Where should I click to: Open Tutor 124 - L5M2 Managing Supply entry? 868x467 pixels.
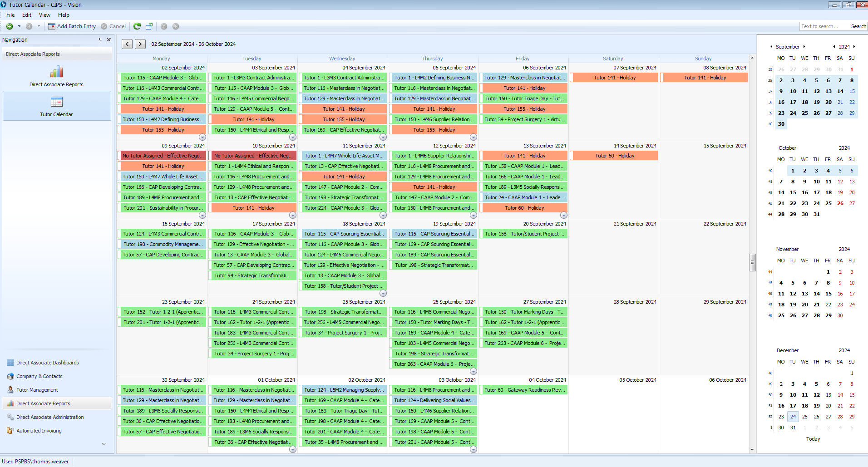pyautogui.click(x=343, y=390)
